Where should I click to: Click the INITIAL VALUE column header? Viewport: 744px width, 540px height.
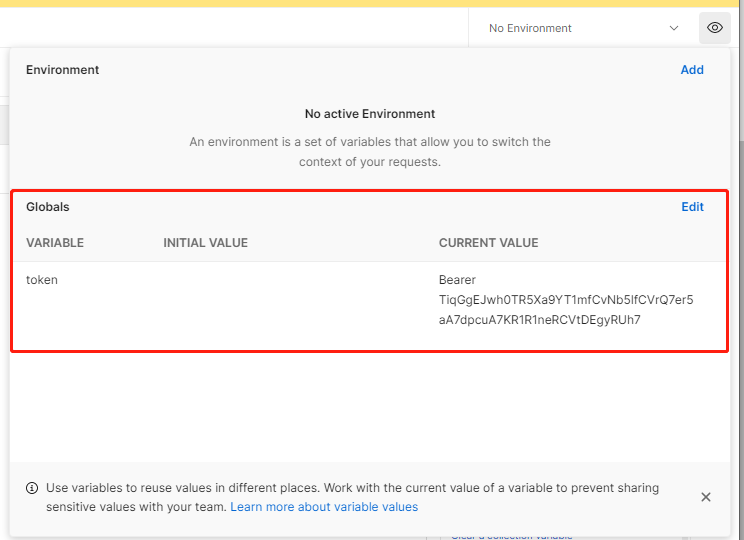(205, 243)
